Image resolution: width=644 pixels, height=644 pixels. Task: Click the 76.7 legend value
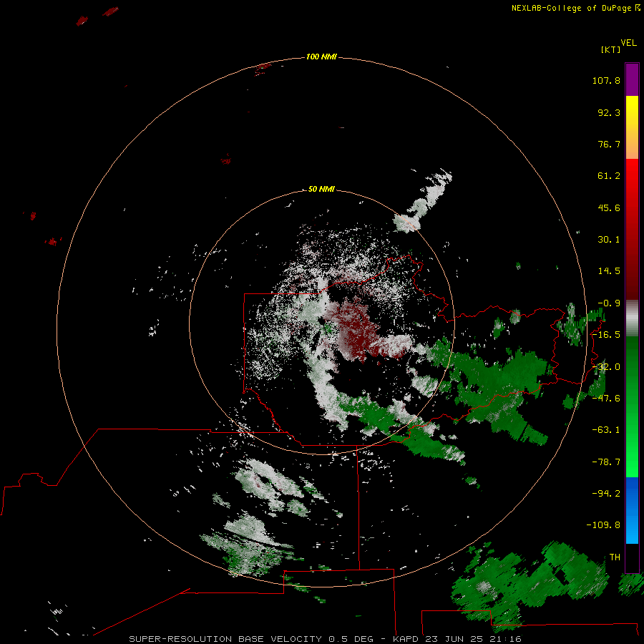pyautogui.click(x=609, y=144)
